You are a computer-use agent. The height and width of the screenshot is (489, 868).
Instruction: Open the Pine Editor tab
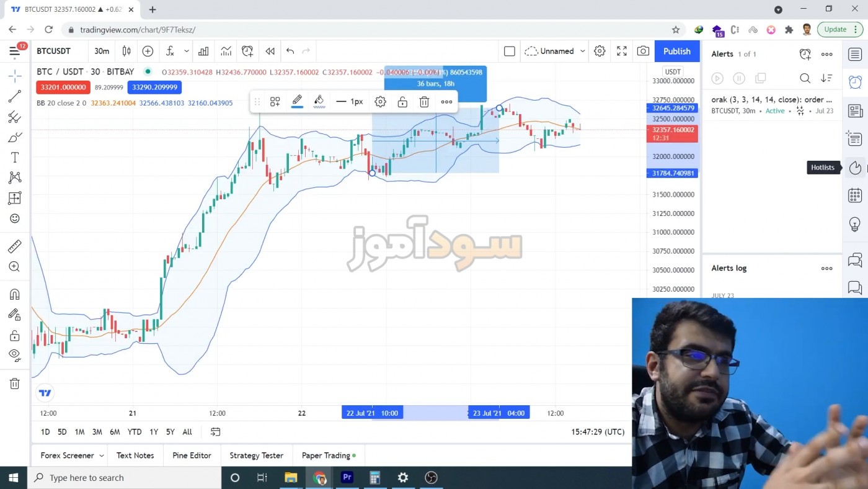(192, 455)
